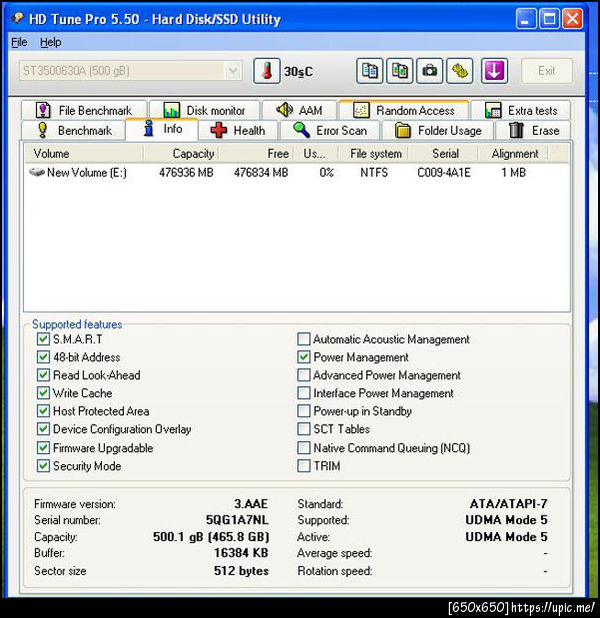Viewport: 600px width, 618px height.
Task: Minimize the HD Tune Pro window
Action: [x=526, y=19]
